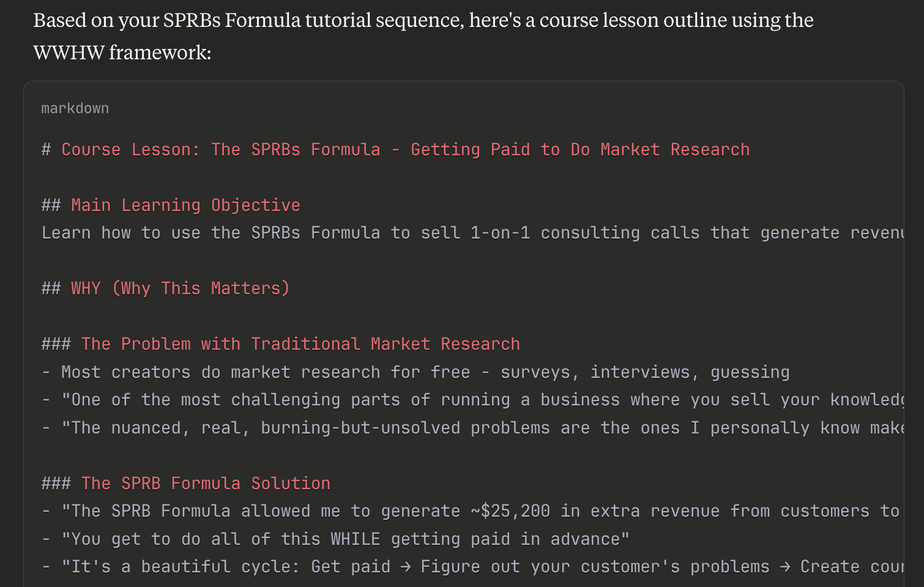Click the 'nuanced, real, burning-but-unsolved problems' bullet
Screen dimensions: 924x587
coord(472,428)
